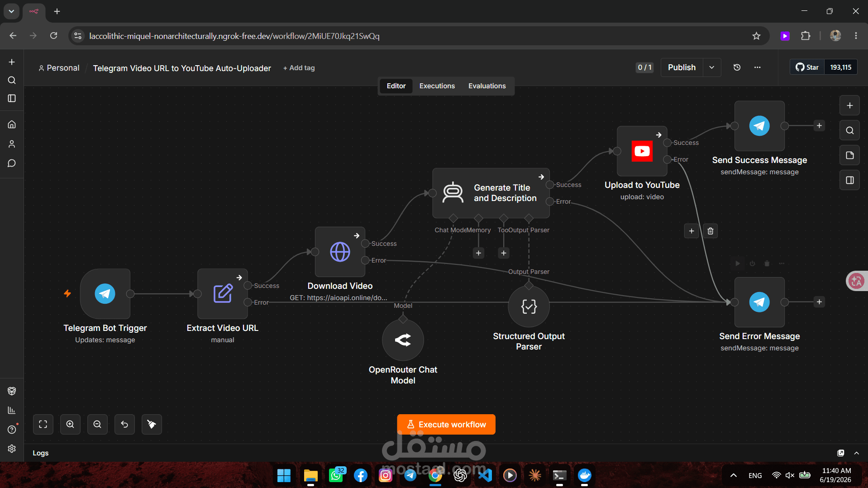868x488 pixels.
Task: Open the Telegram Bot Trigger node
Action: [x=105, y=294]
